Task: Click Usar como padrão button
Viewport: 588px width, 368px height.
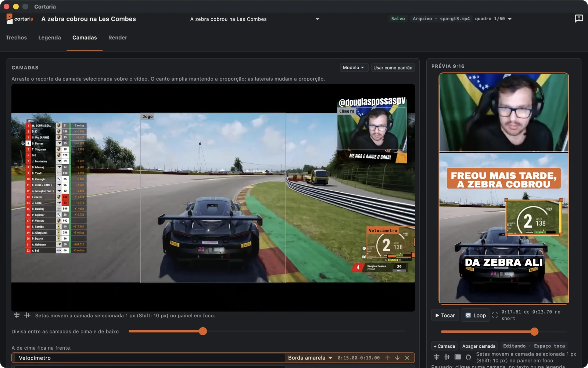Action: click(393, 68)
